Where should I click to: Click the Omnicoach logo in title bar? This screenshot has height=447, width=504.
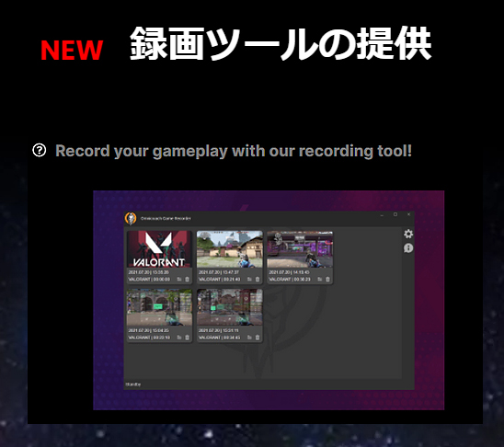click(131, 219)
